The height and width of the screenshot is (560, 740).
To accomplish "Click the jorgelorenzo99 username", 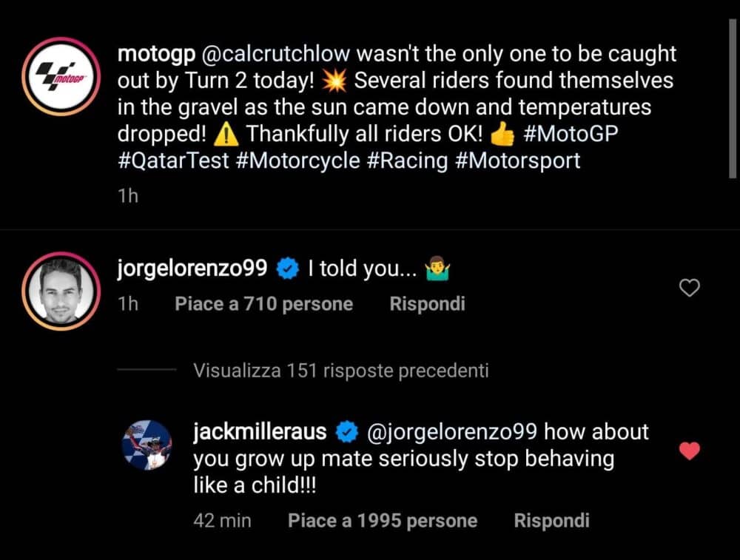I will point(192,269).
